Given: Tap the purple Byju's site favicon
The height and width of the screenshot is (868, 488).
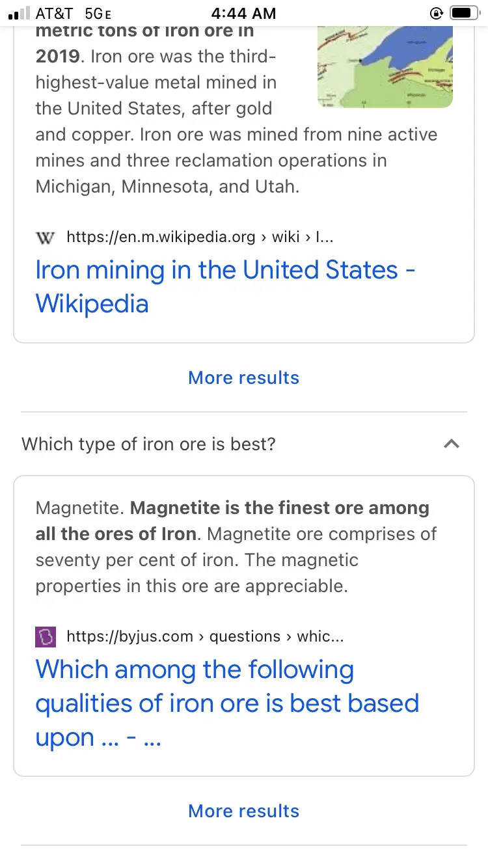Looking at the screenshot, I should pos(46,636).
